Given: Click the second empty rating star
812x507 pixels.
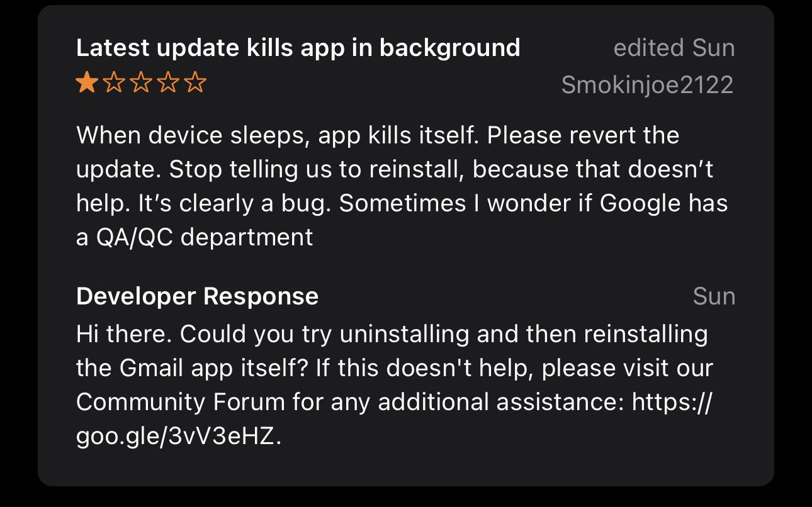Looking at the screenshot, I should click(114, 82).
